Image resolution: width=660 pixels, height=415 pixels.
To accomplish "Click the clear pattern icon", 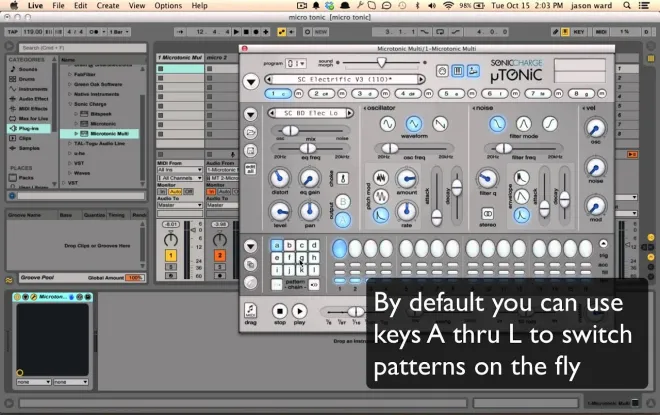I will click(250, 282).
